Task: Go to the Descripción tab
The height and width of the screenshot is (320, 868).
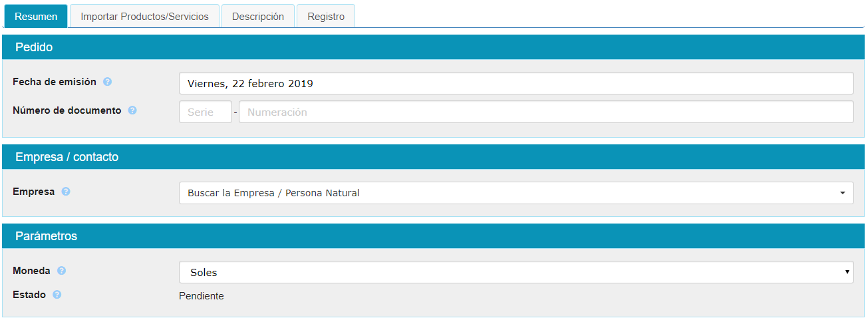Action: (258, 17)
